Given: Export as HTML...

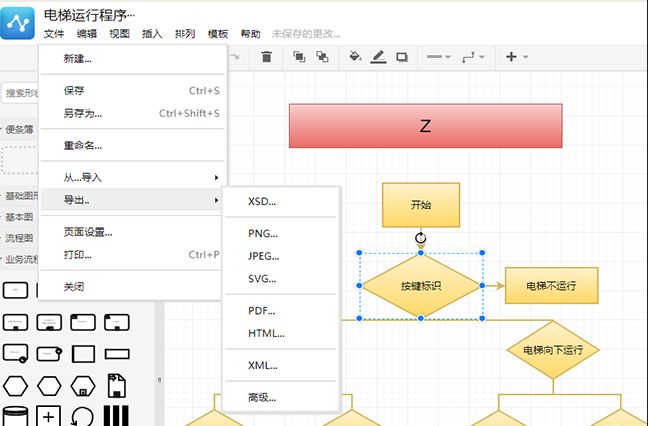Looking at the screenshot, I should click(281, 333).
